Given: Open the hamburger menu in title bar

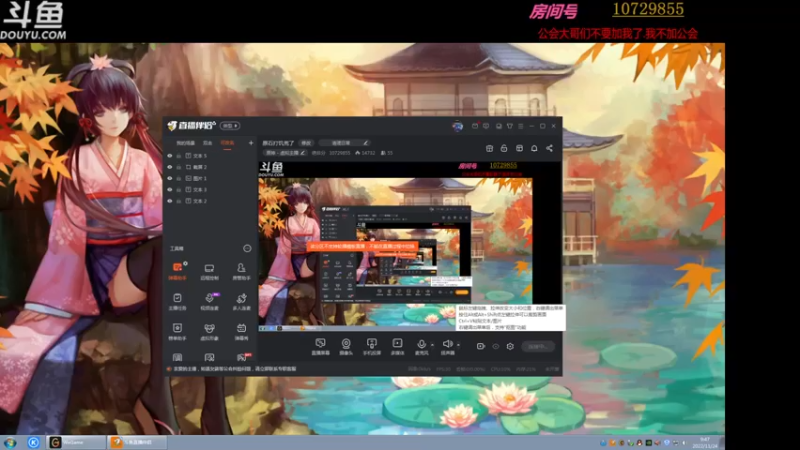Looking at the screenshot, I should pyautogui.click(x=520, y=126).
